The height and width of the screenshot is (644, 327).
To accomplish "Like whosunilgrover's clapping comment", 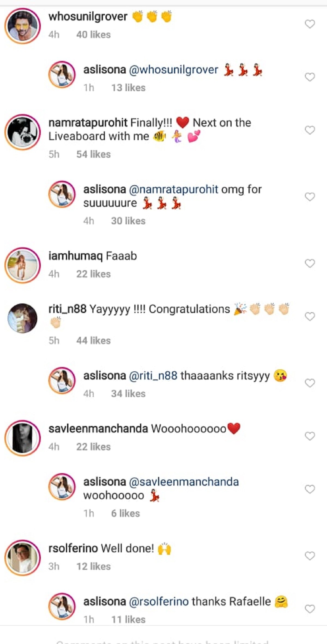I will coord(310,24).
